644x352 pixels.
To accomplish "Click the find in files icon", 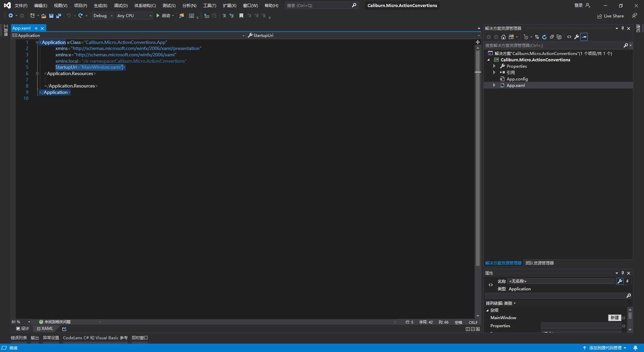I will click(x=181, y=16).
